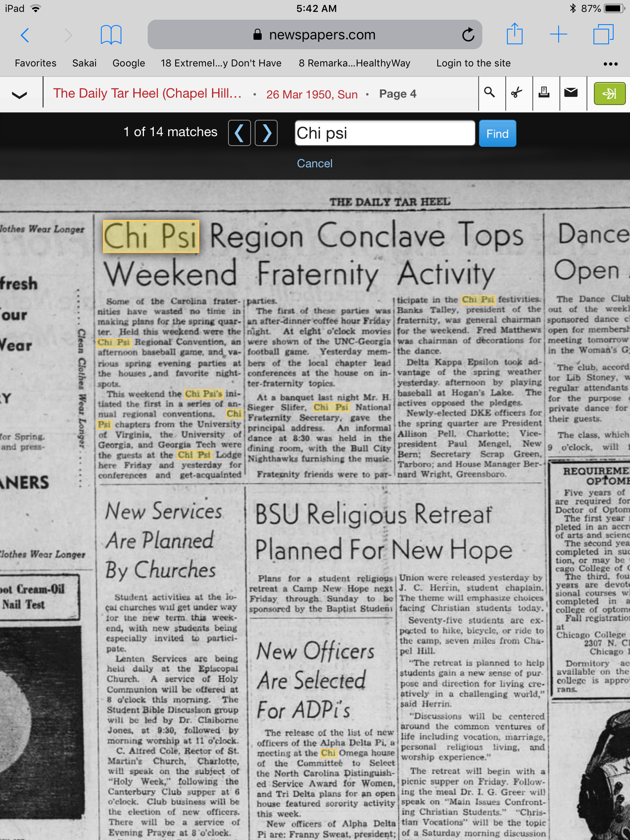The width and height of the screenshot is (630, 840).
Task: Open the Google favorites bookmark
Action: pyautogui.click(x=129, y=63)
